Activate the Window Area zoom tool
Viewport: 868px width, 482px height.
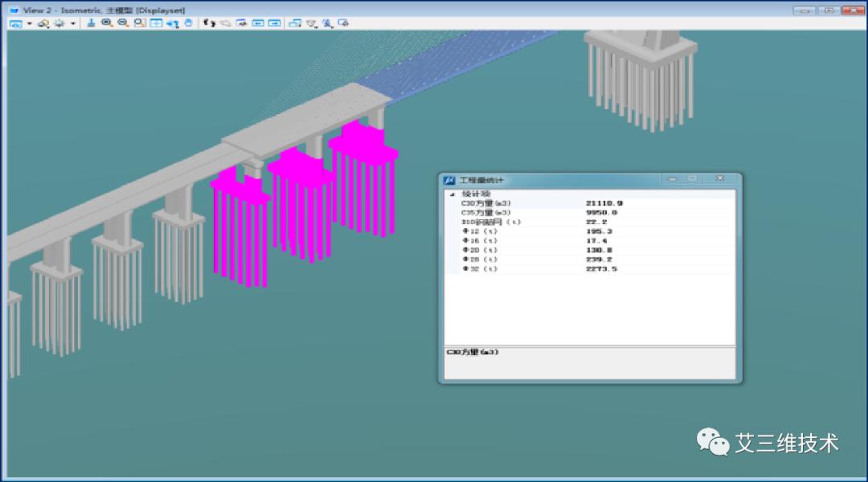[140, 23]
